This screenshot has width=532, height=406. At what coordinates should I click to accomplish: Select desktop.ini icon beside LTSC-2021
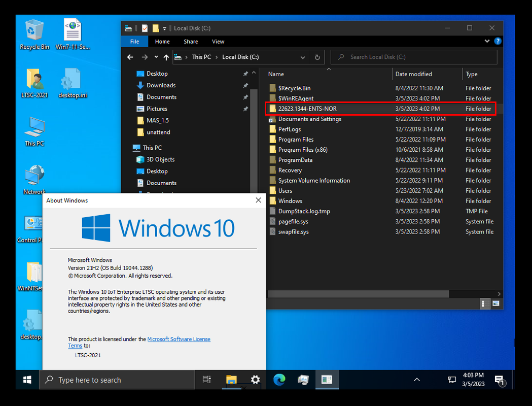(73, 83)
